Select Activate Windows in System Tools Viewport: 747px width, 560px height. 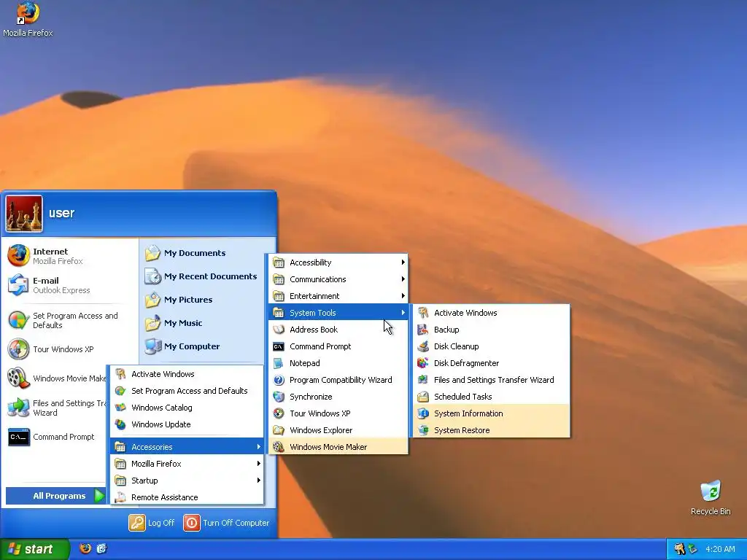coord(491,312)
